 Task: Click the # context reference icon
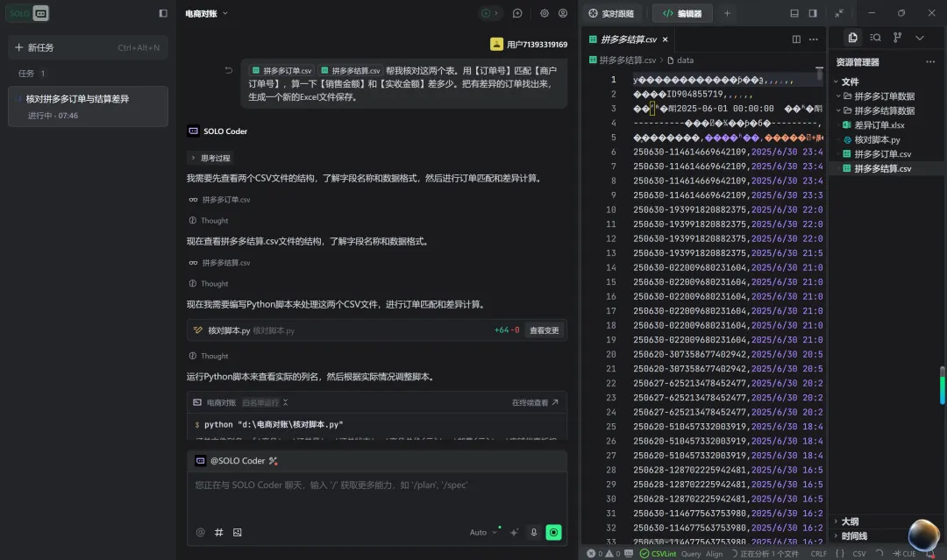click(x=218, y=532)
